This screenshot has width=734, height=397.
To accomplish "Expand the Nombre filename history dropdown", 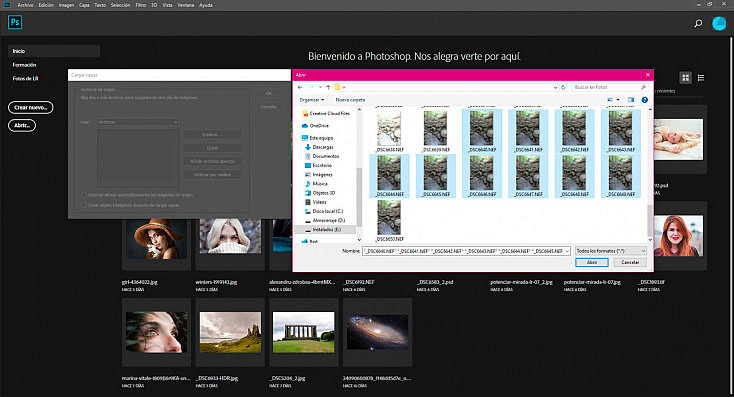I will [x=567, y=251].
